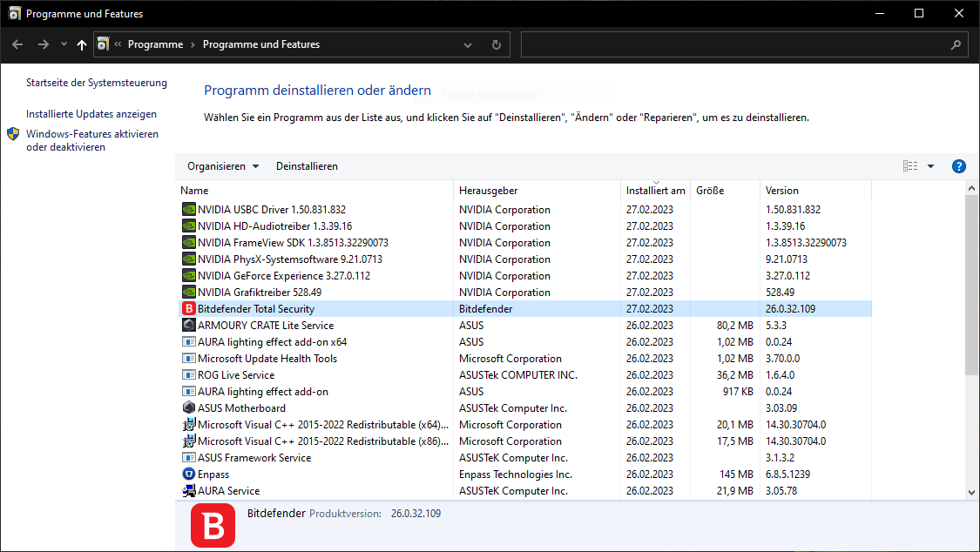980x552 pixels.
Task: Select NVIDIA Grafiktreiber 528.49 name
Action: [260, 293]
